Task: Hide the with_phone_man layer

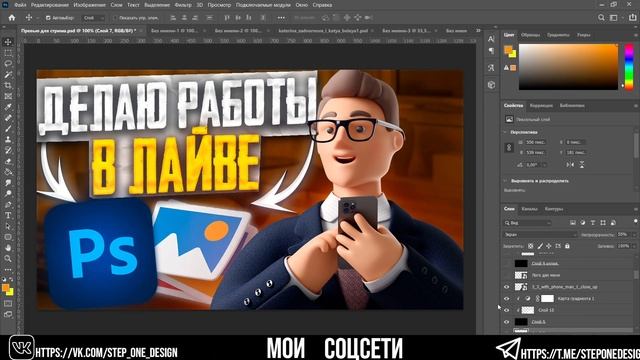Action: coord(507,287)
